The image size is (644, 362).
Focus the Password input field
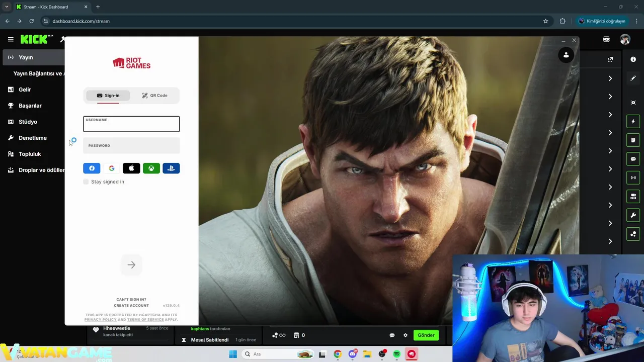pos(131,146)
